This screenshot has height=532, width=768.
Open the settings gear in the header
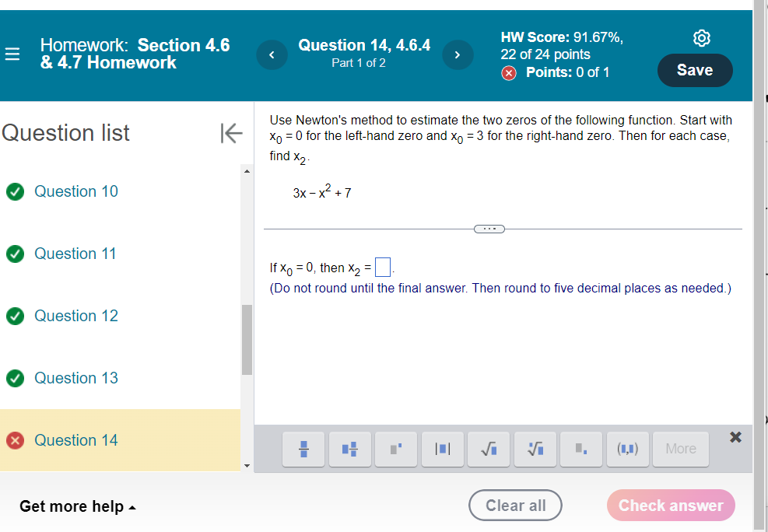tap(701, 37)
